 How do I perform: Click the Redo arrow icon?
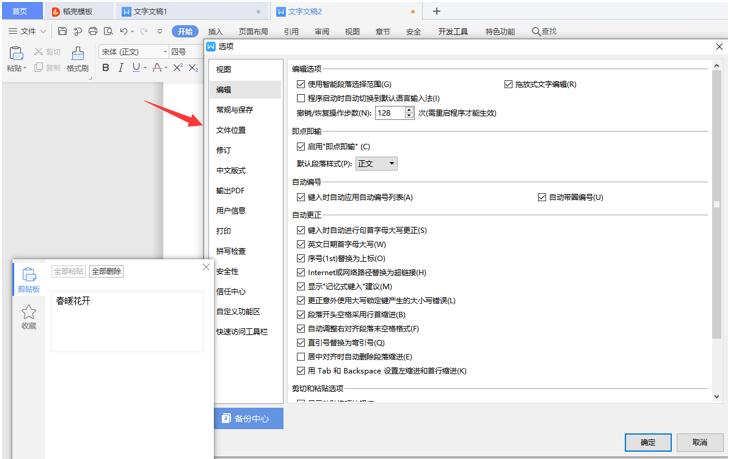point(144,31)
